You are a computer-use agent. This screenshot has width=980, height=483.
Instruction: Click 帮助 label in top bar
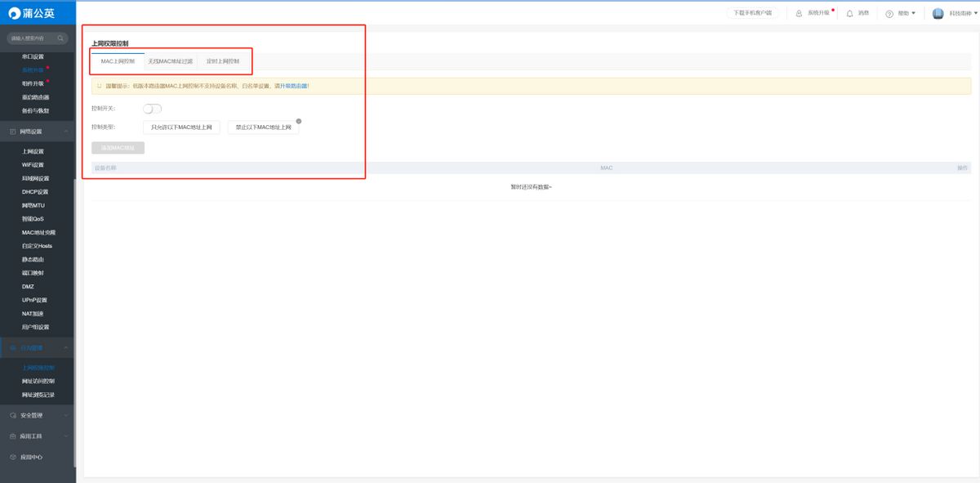pyautogui.click(x=902, y=13)
